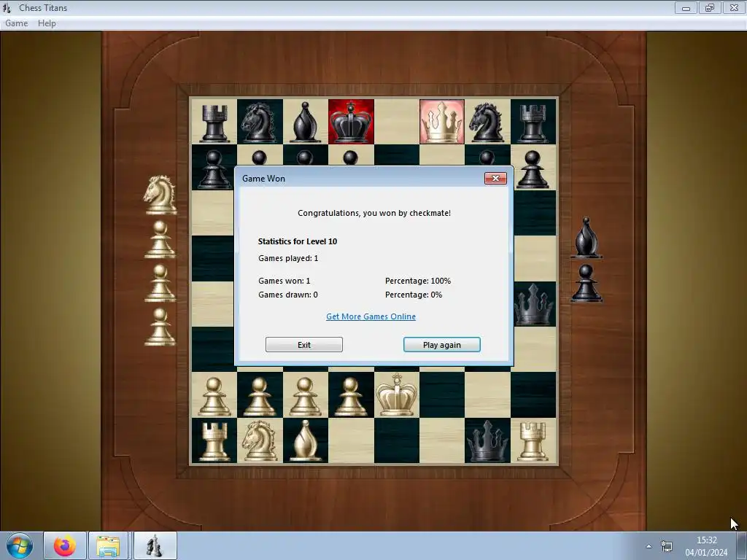The image size is (747, 560).
Task: Close the Chess Titans window
Action: pos(734,7)
